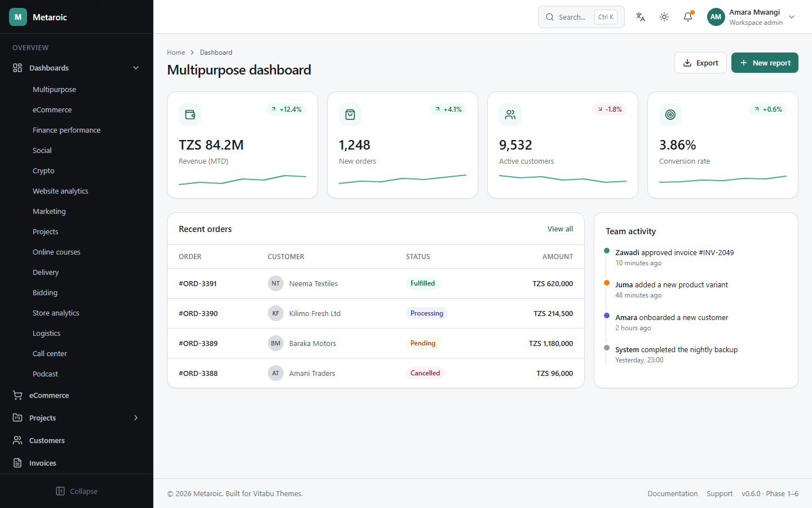Click the KF avatar for Kilimo Fresh
812x508 pixels.
(276, 313)
